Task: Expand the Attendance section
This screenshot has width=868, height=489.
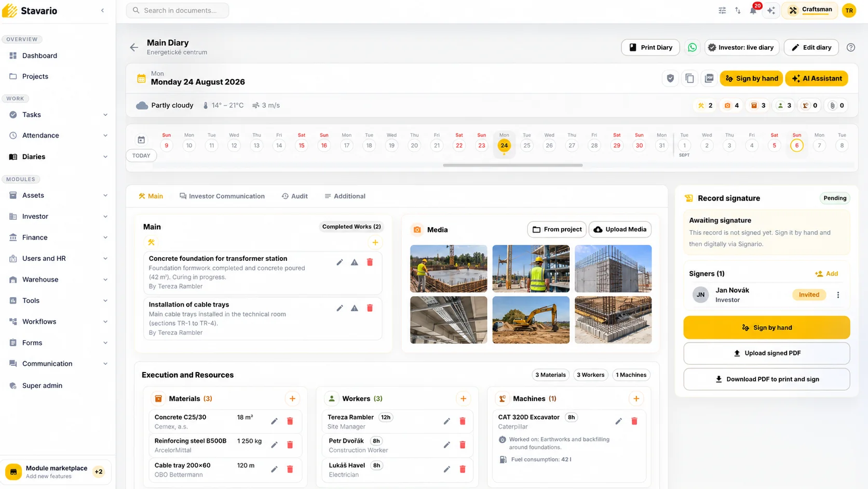Action: (x=105, y=136)
